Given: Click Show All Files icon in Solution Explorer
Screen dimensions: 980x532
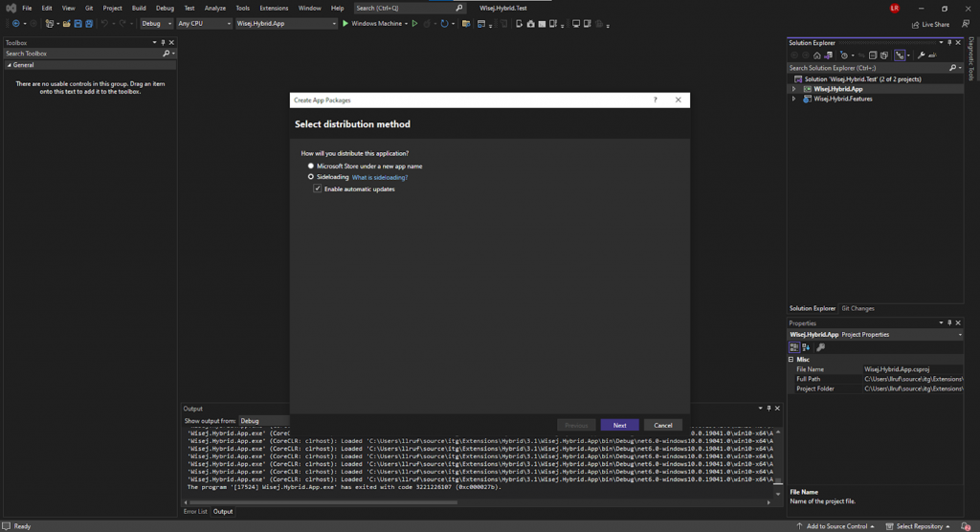Looking at the screenshot, I should [x=884, y=55].
